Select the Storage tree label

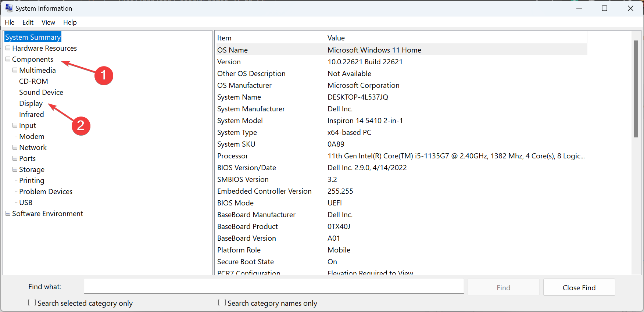pyautogui.click(x=32, y=169)
